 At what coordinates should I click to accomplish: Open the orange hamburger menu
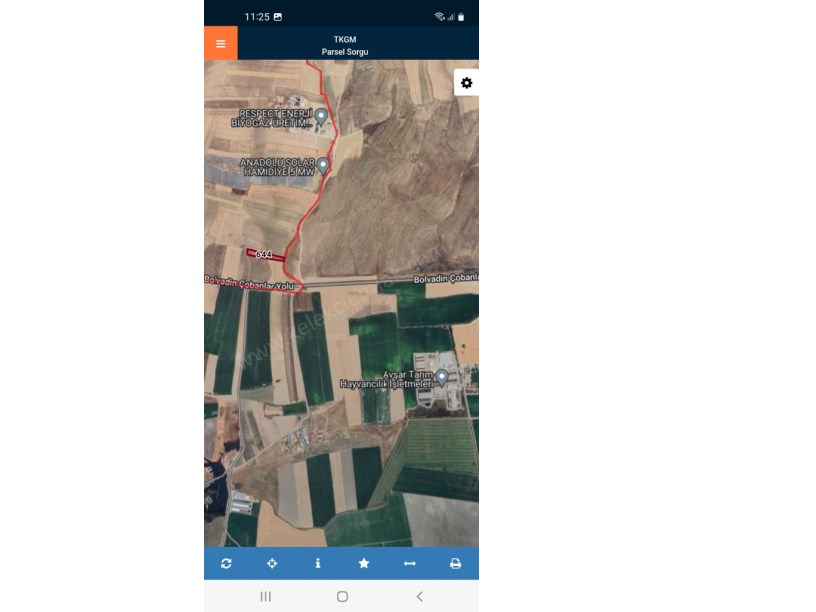tap(221, 43)
